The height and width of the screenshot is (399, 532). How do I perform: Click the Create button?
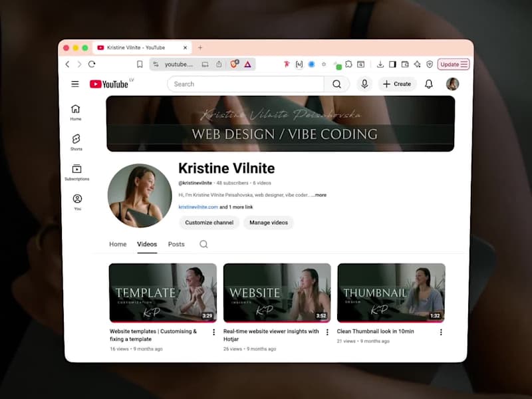pyautogui.click(x=397, y=84)
